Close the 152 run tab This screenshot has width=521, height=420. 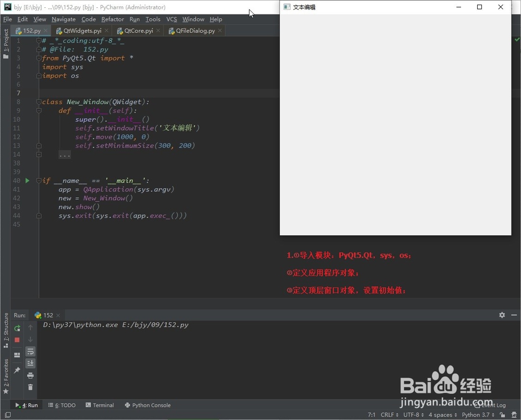coord(58,315)
